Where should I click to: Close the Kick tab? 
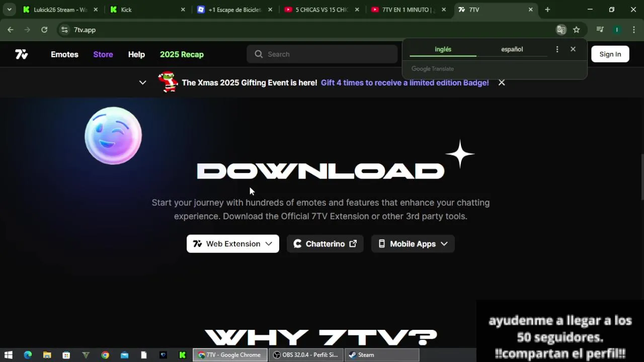click(183, 10)
